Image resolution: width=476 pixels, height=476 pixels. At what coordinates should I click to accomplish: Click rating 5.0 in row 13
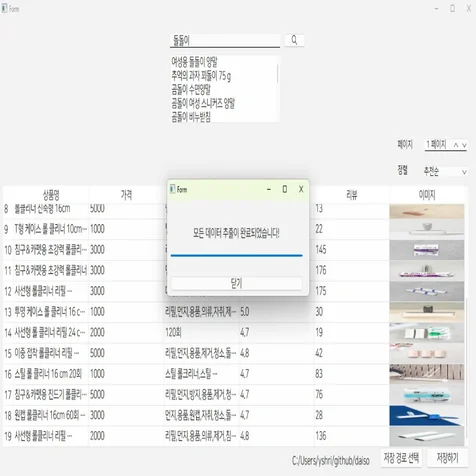point(276,312)
